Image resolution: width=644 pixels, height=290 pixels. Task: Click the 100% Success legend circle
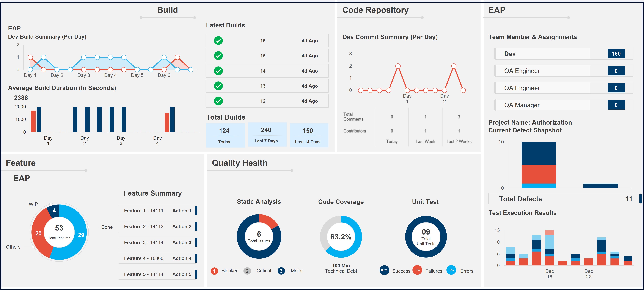click(384, 270)
